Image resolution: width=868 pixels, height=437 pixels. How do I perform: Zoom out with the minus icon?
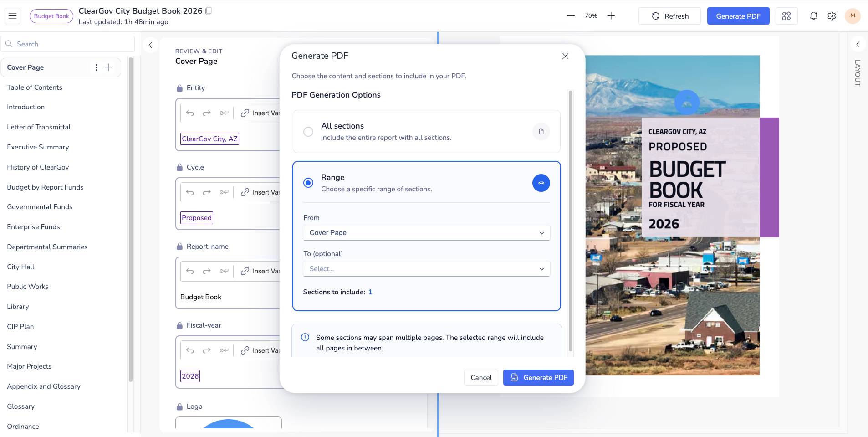[571, 16]
